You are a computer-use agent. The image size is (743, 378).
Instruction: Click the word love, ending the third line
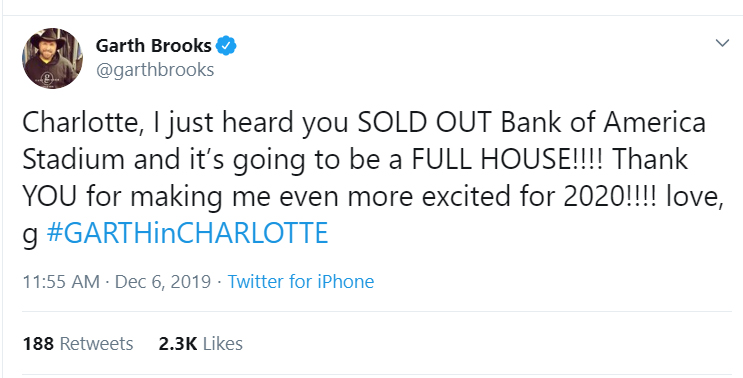click(x=695, y=197)
